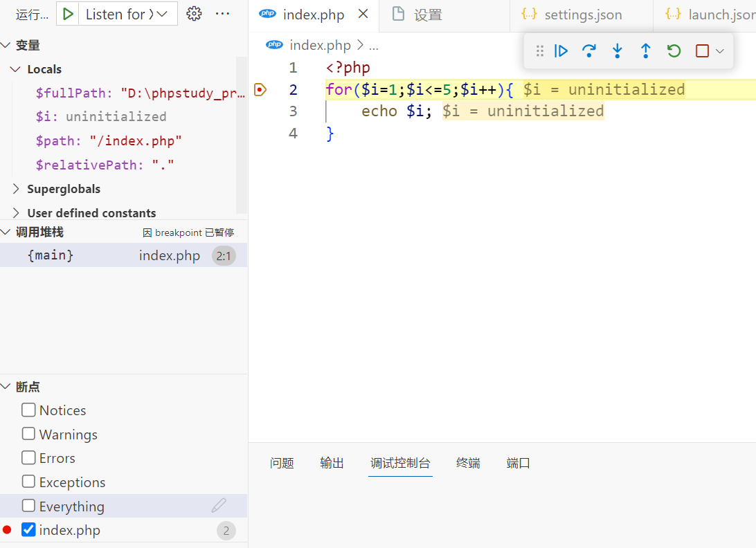Close the index.php editor tab
Image resolution: width=756 pixels, height=548 pixels.
tap(363, 15)
